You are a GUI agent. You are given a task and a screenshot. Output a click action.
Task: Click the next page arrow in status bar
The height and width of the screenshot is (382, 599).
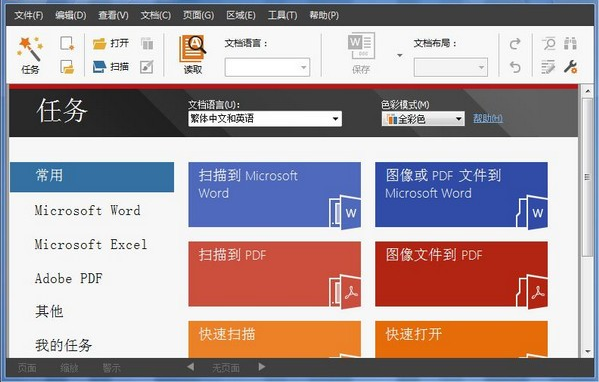pos(262,367)
